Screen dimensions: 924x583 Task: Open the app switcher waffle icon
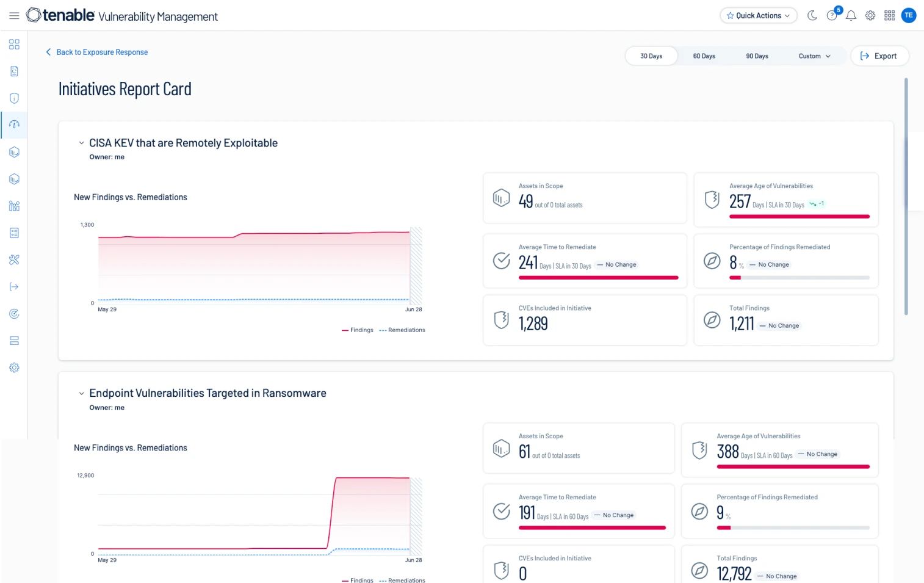click(889, 15)
